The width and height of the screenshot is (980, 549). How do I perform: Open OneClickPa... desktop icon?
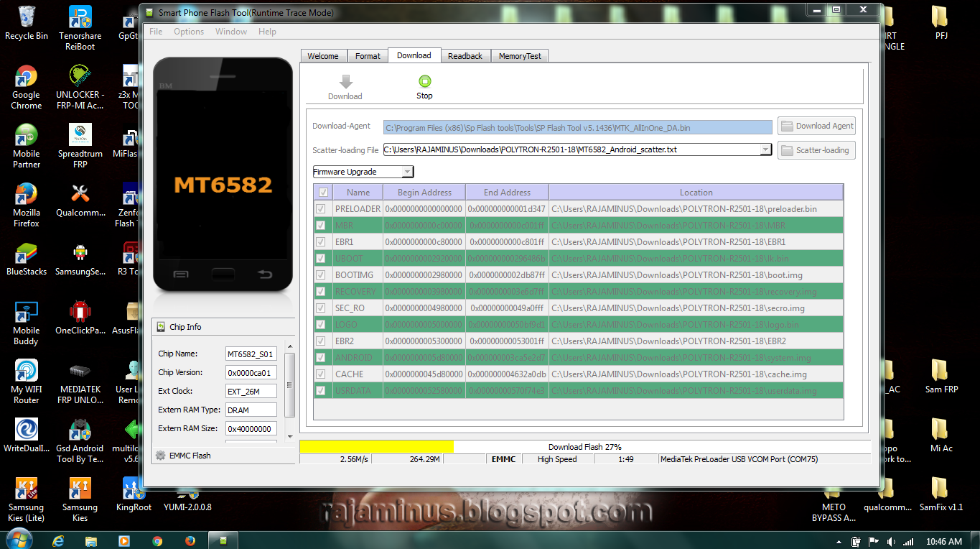(80, 318)
